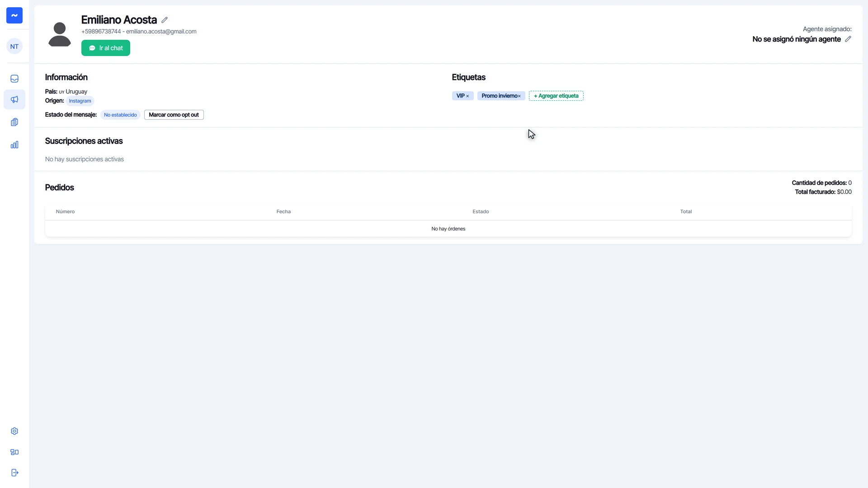Open the bar chart analytics icon
The image size is (868, 488).
[14, 145]
